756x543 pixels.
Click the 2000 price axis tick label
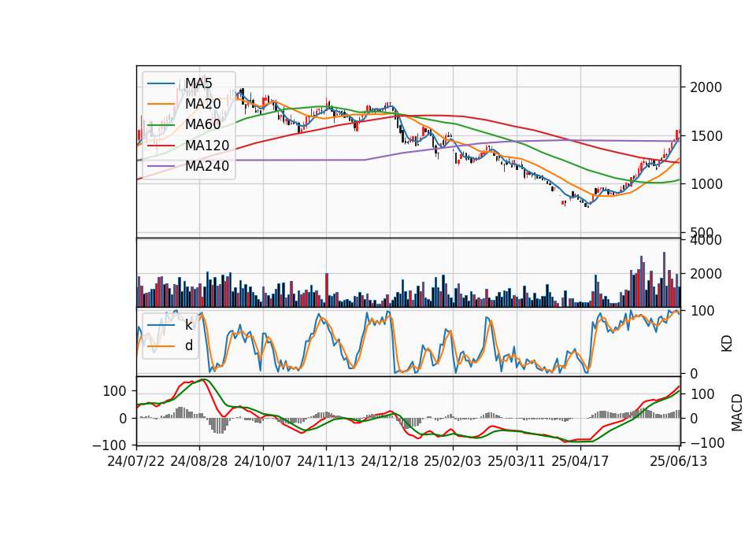tap(706, 87)
